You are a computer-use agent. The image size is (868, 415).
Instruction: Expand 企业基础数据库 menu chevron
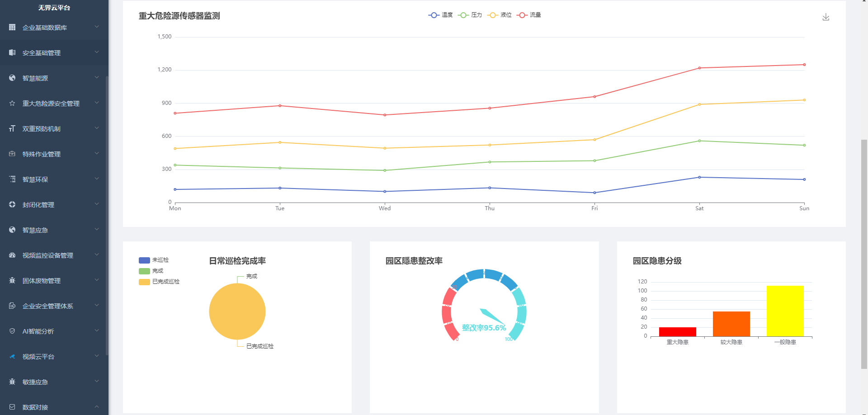97,27
